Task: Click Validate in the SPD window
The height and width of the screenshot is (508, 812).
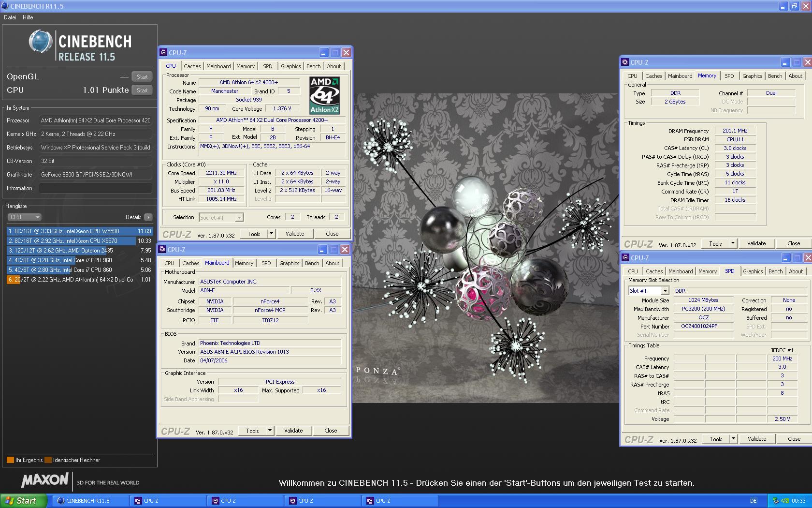Action: pos(757,439)
